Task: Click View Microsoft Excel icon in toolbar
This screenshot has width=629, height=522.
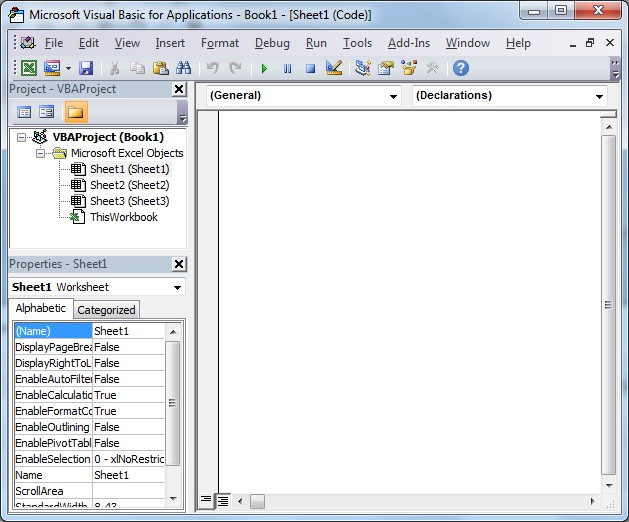Action: tap(29, 68)
